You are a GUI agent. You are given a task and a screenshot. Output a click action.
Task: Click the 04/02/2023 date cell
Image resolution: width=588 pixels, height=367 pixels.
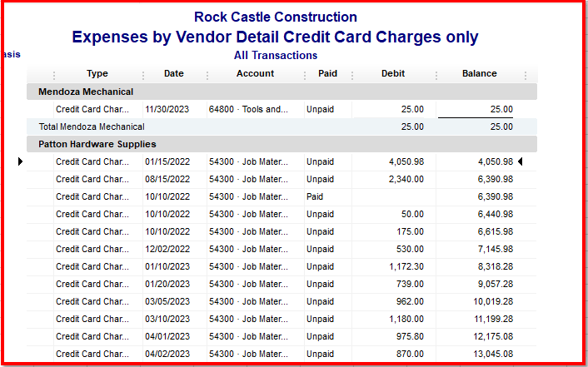[x=167, y=354]
